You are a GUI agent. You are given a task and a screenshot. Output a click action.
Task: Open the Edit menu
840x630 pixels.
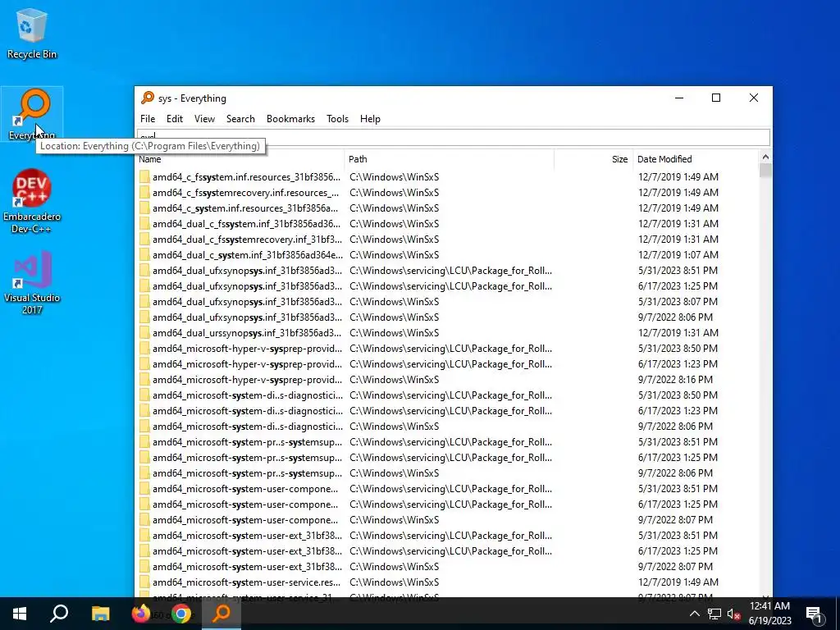(x=175, y=119)
